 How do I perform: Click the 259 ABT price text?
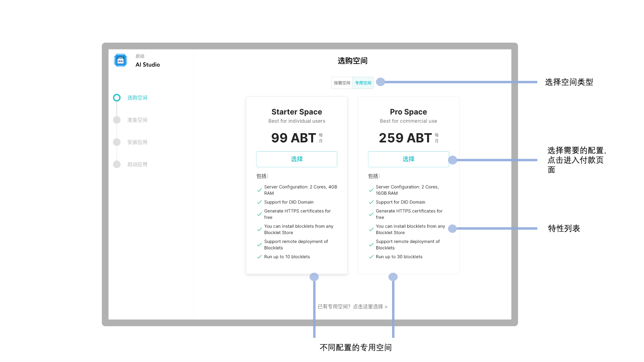coord(405,138)
